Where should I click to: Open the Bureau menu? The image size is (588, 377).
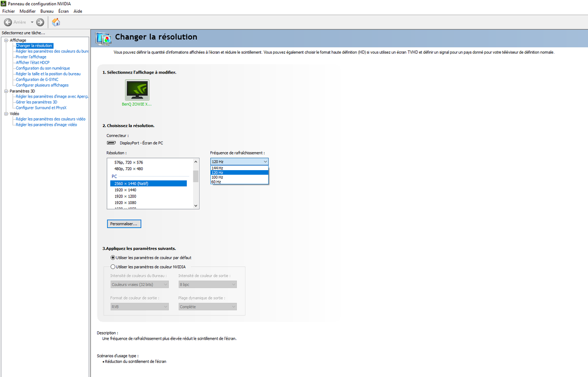tap(47, 11)
